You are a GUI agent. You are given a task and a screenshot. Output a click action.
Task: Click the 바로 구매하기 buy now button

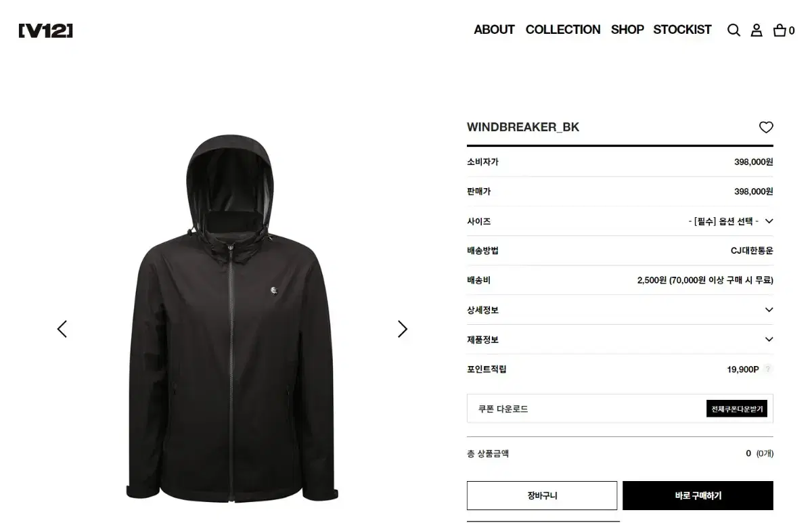[698, 495]
